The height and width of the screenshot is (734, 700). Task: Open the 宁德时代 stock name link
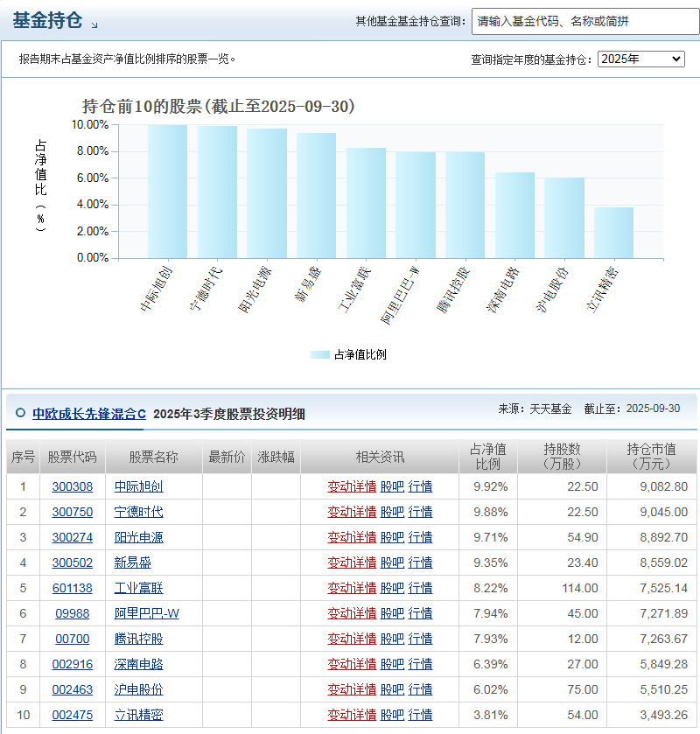click(138, 512)
